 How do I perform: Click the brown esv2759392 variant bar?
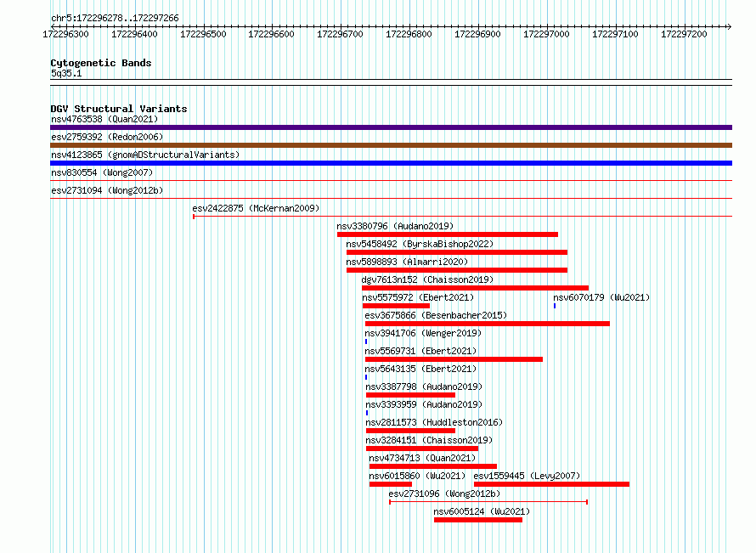(391, 145)
